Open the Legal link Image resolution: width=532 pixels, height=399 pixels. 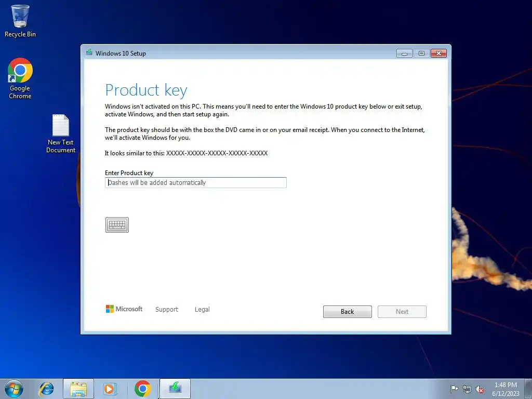tap(202, 310)
